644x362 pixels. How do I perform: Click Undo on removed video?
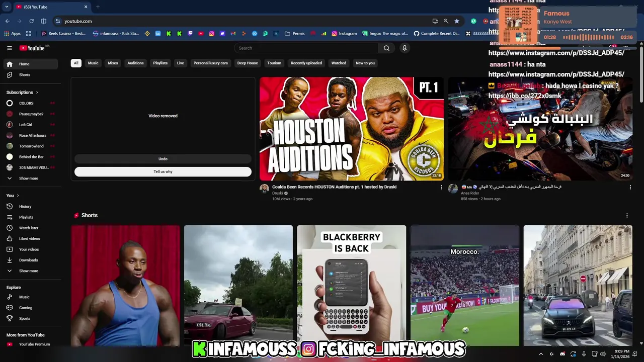pyautogui.click(x=163, y=159)
